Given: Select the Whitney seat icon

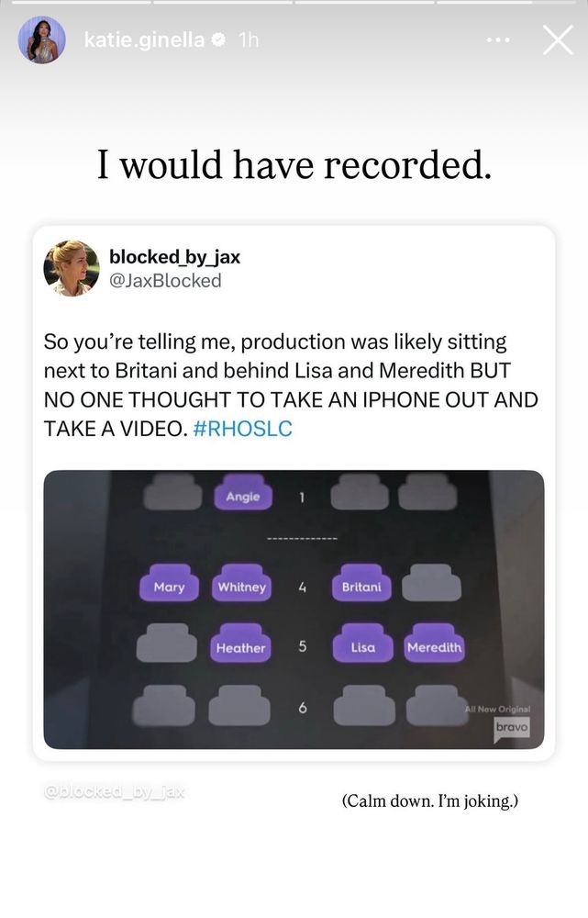Looking at the screenshot, I should (x=241, y=583).
